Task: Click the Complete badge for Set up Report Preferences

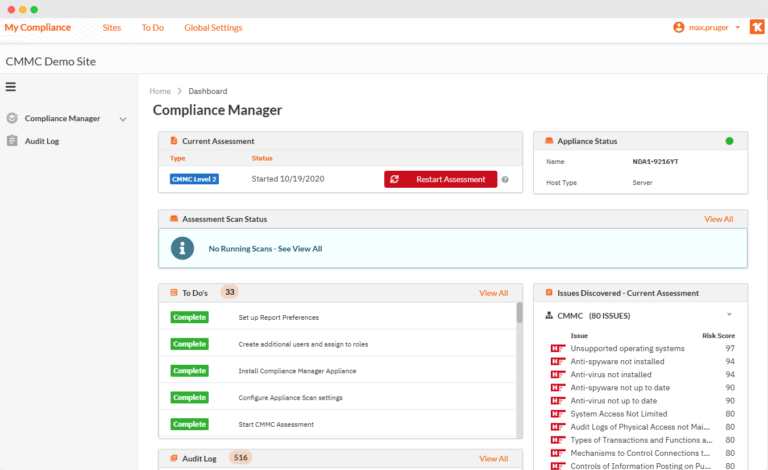Action: [x=190, y=317]
